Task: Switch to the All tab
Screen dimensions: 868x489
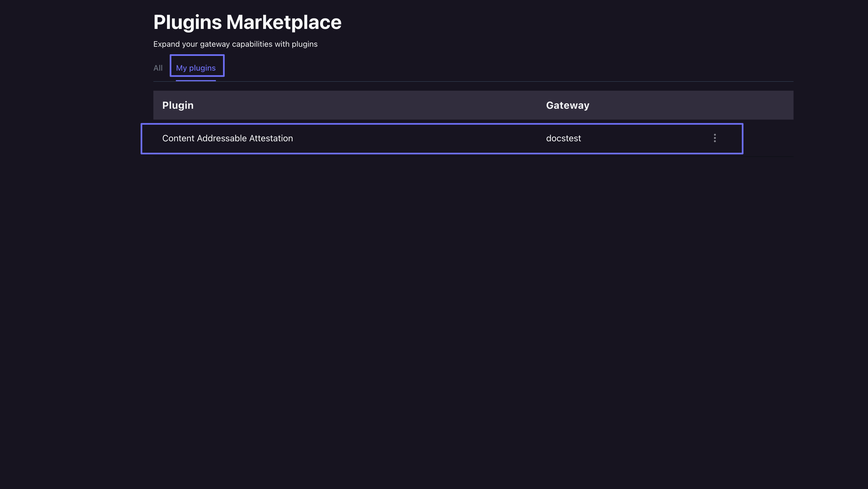Action: pyautogui.click(x=158, y=68)
